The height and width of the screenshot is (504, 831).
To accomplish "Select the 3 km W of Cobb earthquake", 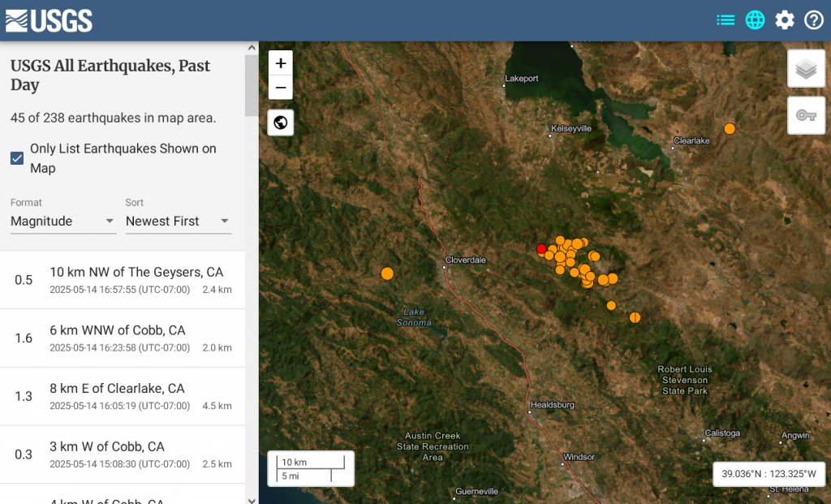I will 123,454.
